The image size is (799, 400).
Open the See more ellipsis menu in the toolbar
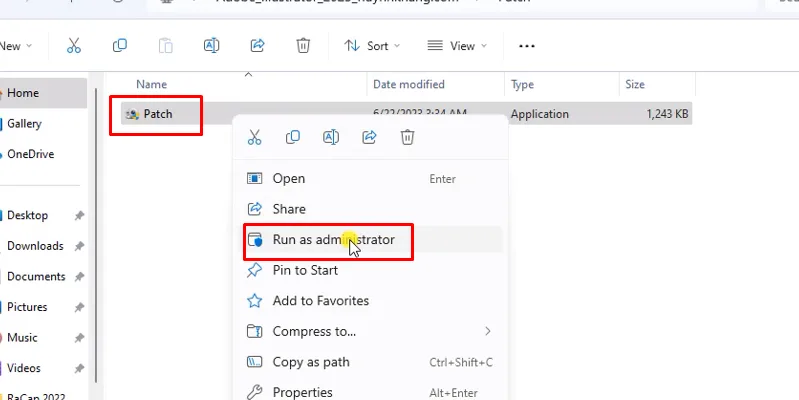coord(526,46)
